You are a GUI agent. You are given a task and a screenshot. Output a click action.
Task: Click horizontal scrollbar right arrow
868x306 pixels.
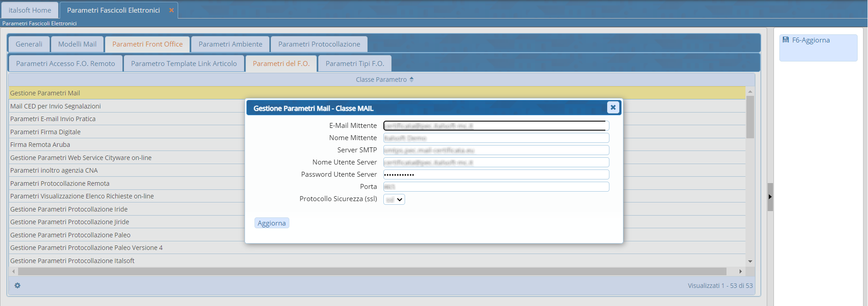tap(740, 272)
